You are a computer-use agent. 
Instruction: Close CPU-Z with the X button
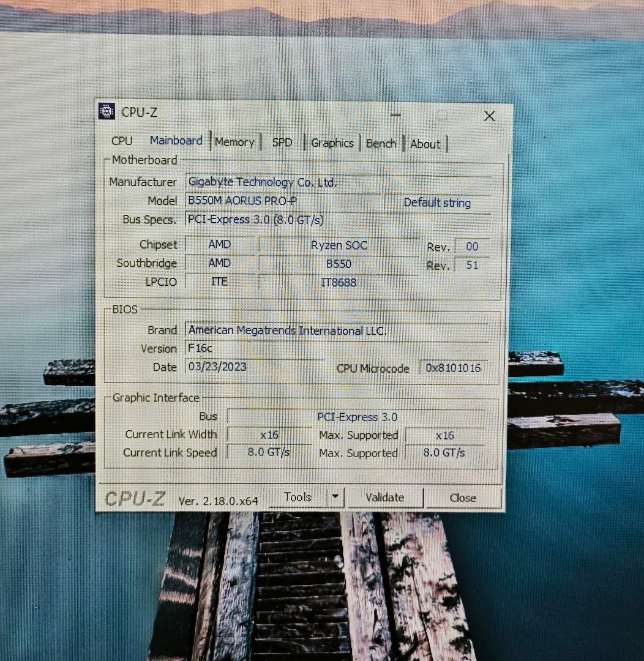(x=489, y=116)
